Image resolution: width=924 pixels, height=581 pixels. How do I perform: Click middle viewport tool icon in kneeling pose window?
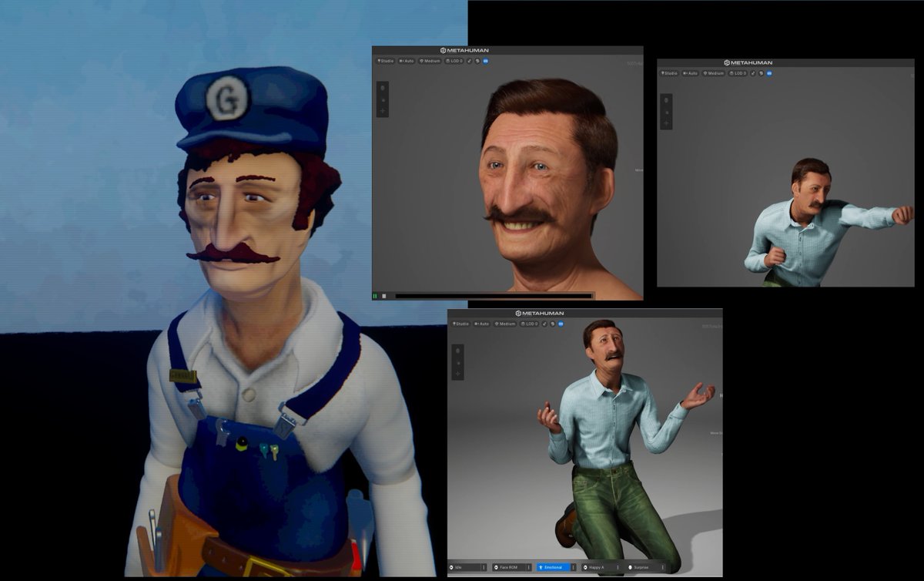[458, 363]
